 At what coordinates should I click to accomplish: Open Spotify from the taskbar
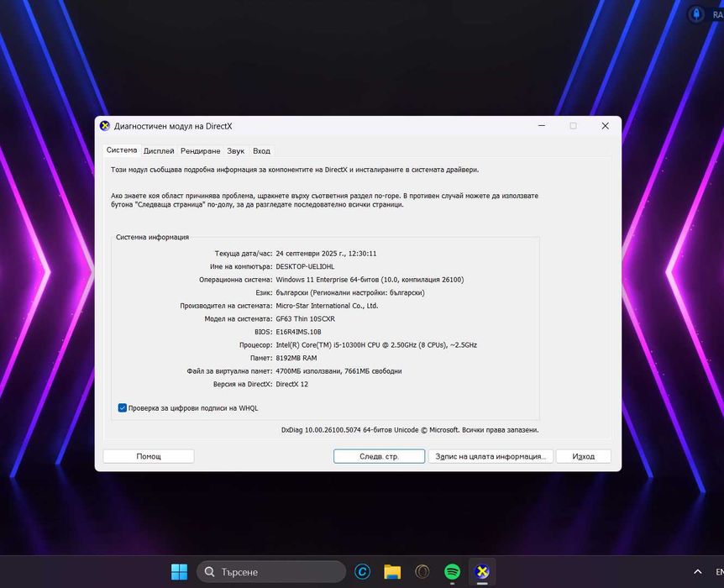tap(452, 572)
